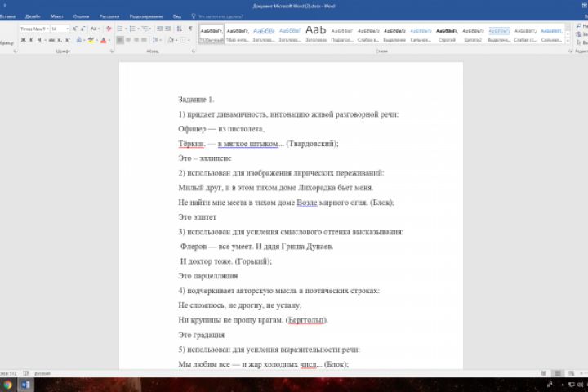This screenshot has height=392, width=588.
Task: Clear all formatting eraser icon
Action: (109, 29)
